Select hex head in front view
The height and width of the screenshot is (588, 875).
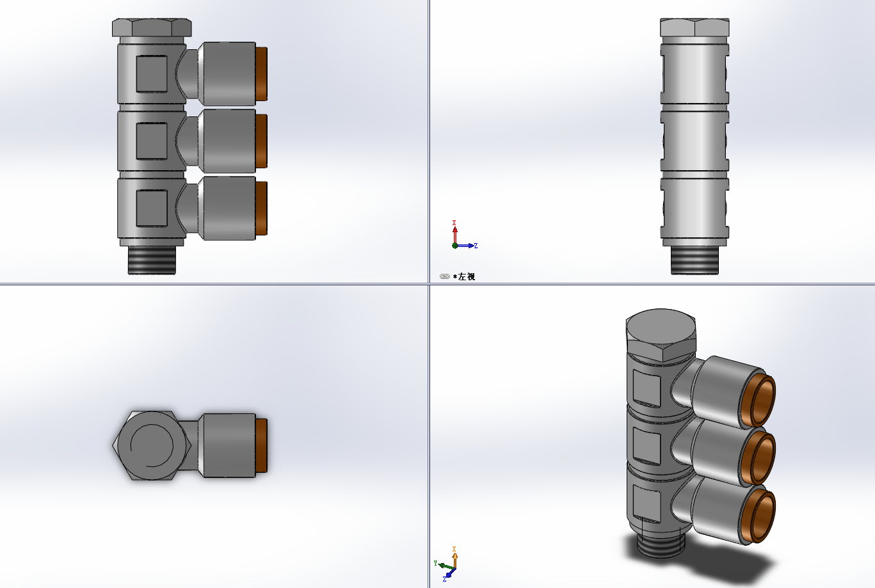point(152,28)
